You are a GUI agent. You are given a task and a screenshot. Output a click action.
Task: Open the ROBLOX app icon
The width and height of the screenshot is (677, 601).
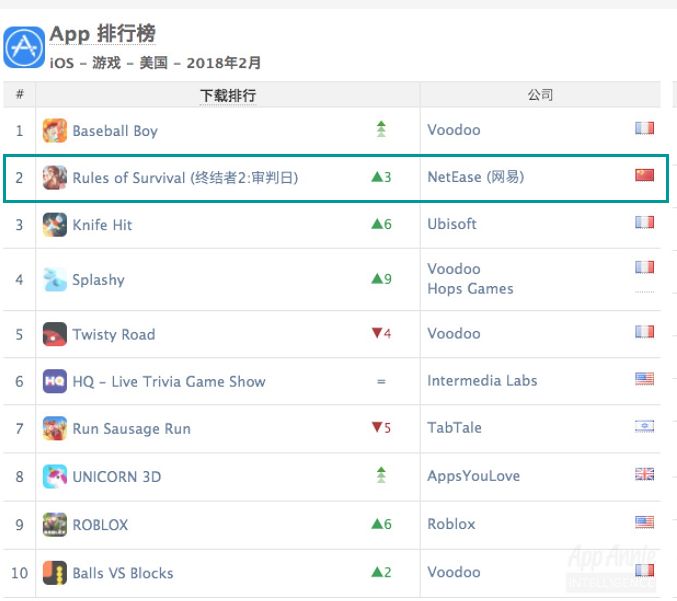(55, 524)
